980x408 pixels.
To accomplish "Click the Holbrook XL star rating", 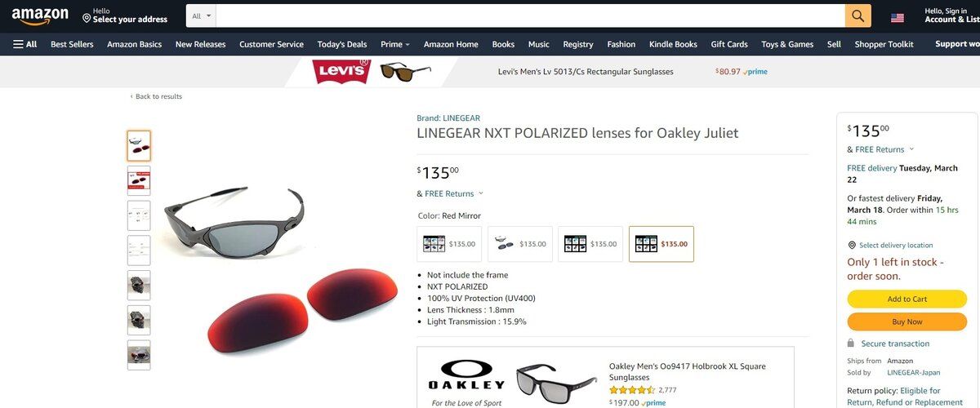I will (x=632, y=390).
